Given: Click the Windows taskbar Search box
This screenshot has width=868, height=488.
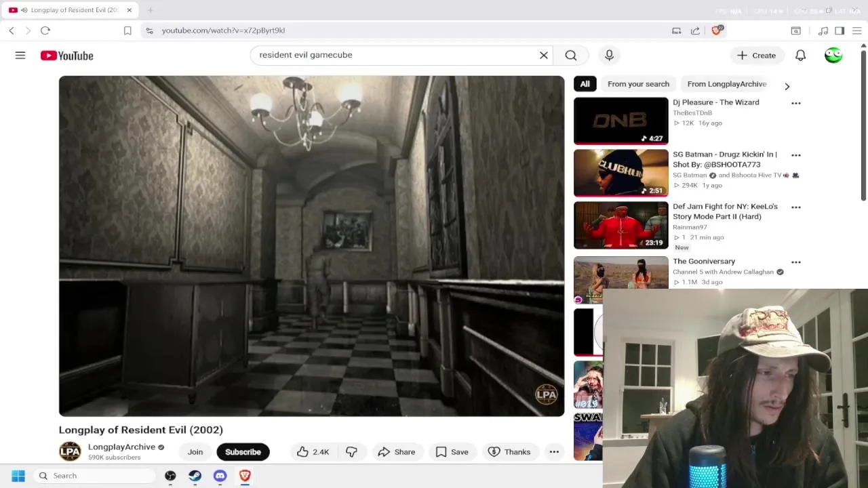Looking at the screenshot, I should coord(94,476).
